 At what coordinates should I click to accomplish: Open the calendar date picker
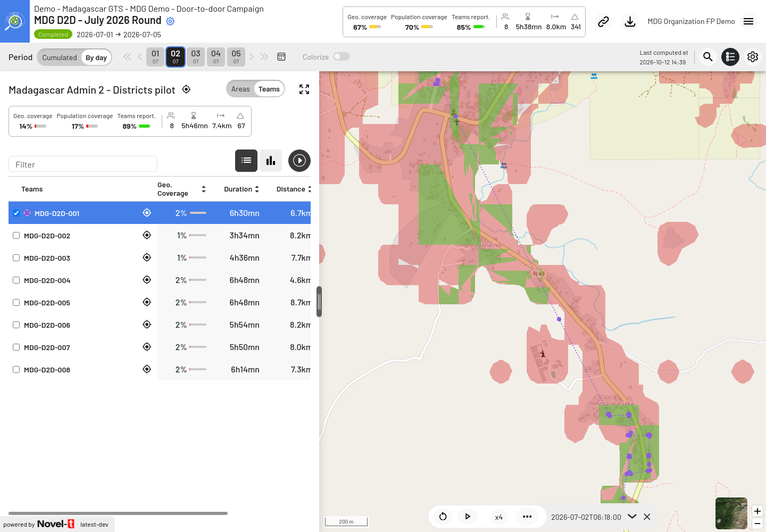tap(281, 57)
